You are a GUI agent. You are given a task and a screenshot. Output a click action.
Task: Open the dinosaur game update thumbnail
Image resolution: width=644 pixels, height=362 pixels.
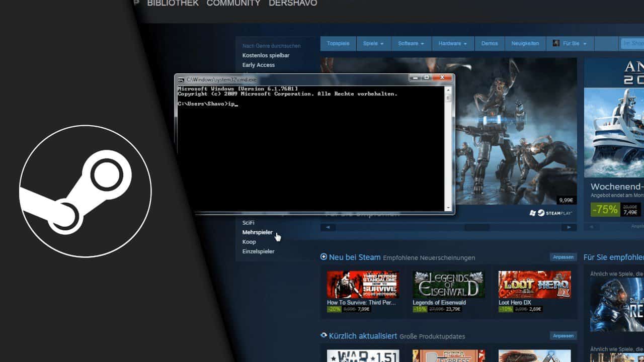(534, 356)
